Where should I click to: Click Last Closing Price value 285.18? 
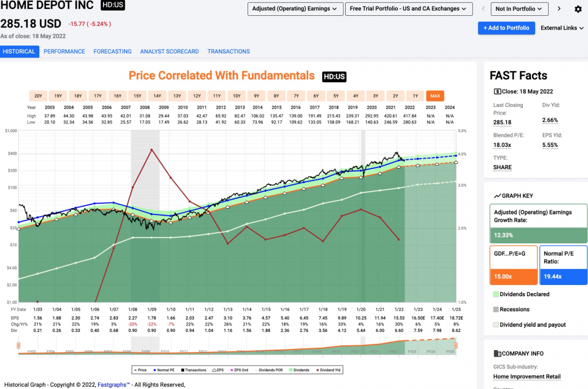502,122
